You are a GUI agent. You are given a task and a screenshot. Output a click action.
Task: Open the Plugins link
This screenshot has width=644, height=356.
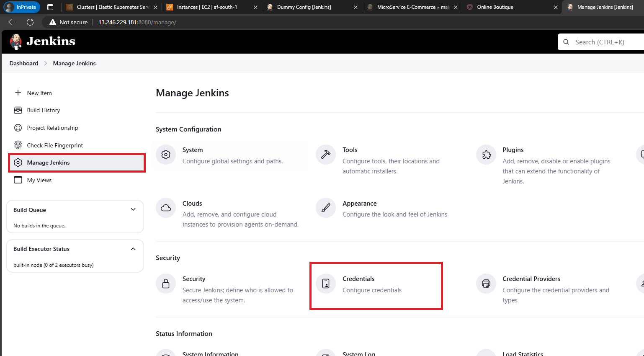(513, 150)
